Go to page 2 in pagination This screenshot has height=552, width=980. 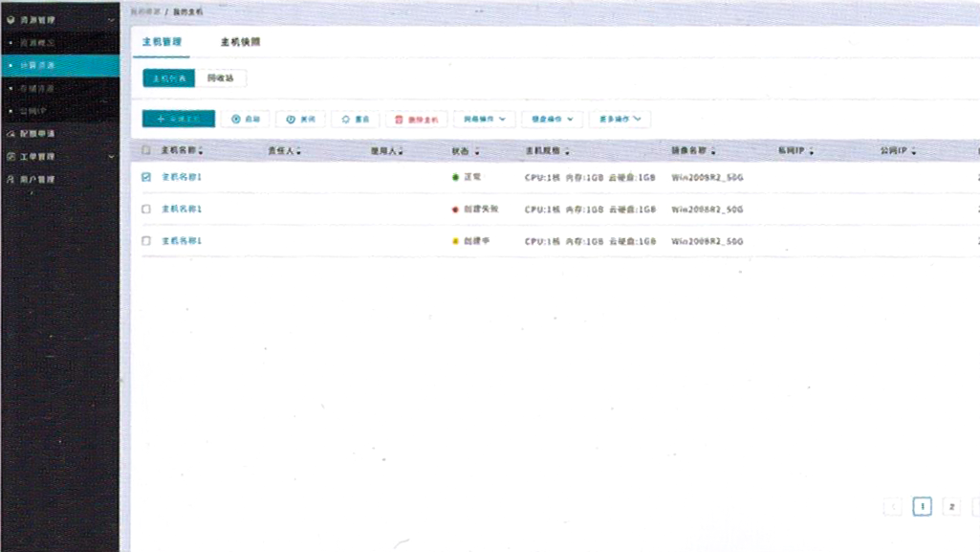951,507
